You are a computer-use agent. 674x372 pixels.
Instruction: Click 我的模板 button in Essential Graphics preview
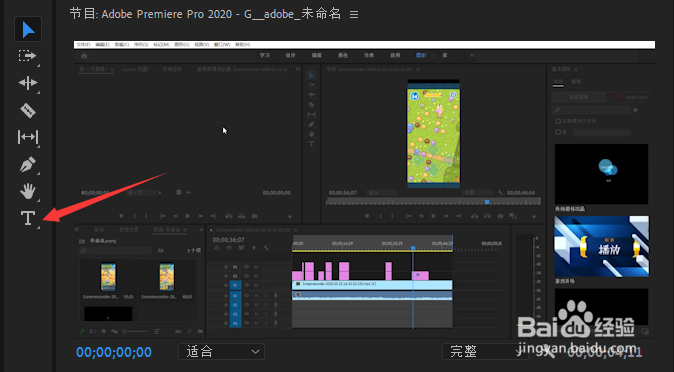point(579,98)
